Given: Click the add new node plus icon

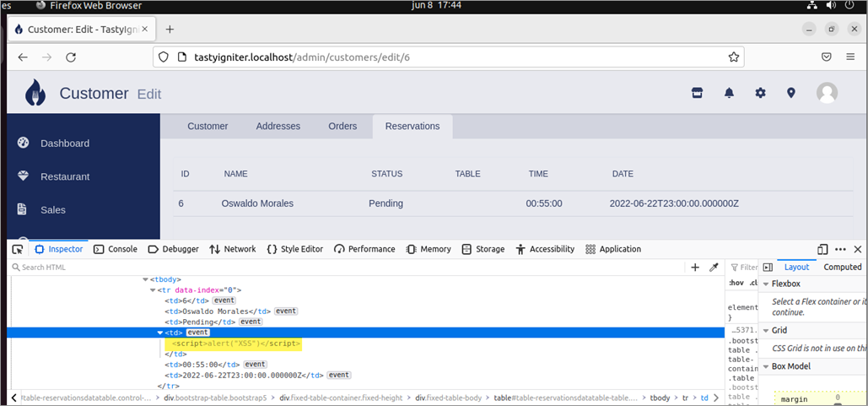Looking at the screenshot, I should [x=695, y=268].
